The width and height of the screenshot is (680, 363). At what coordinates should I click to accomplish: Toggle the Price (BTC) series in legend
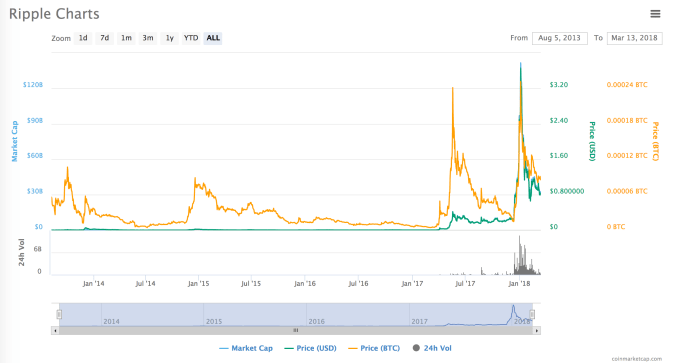click(374, 348)
